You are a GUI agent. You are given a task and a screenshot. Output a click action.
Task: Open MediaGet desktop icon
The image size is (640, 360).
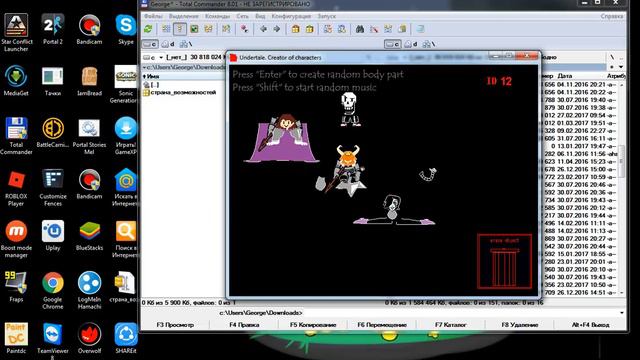click(16, 81)
